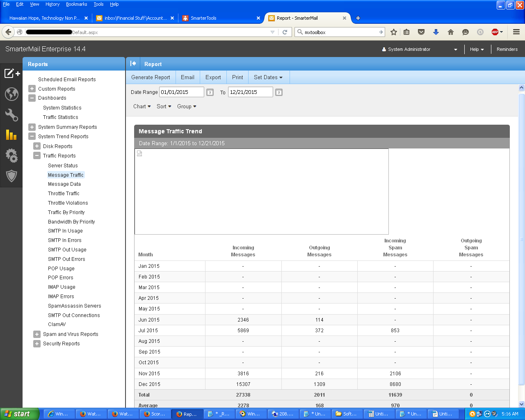The height and width of the screenshot is (420, 525).
Task: Open the Help dropdown
Action: pyautogui.click(x=477, y=49)
